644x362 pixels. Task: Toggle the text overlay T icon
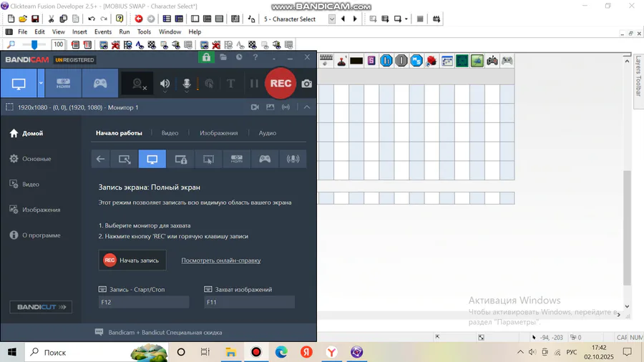tap(231, 84)
